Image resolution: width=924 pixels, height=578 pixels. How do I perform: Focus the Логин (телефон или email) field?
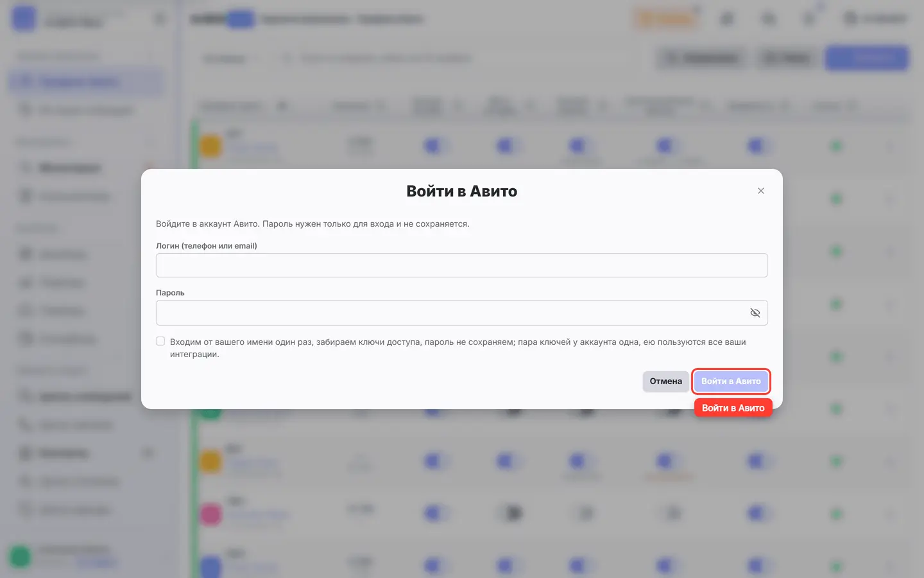[x=461, y=265]
